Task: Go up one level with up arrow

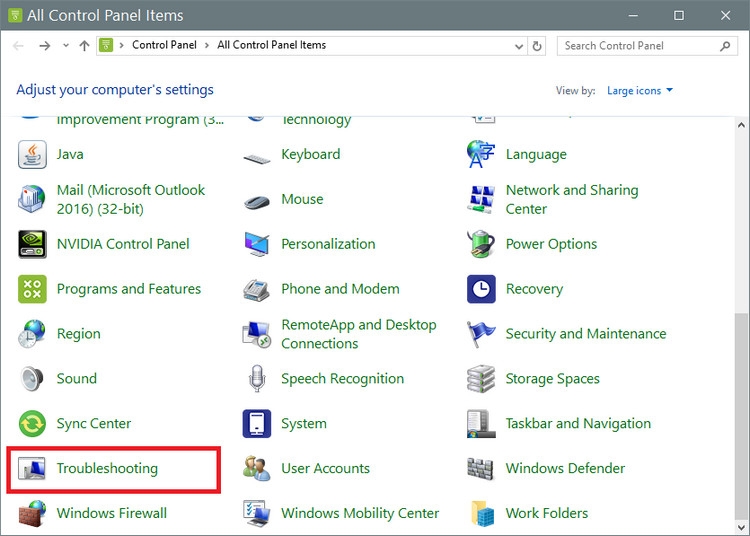Action: [84, 46]
